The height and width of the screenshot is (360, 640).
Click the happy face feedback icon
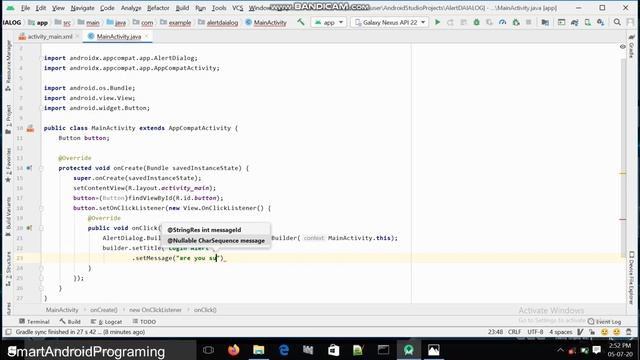click(x=604, y=332)
